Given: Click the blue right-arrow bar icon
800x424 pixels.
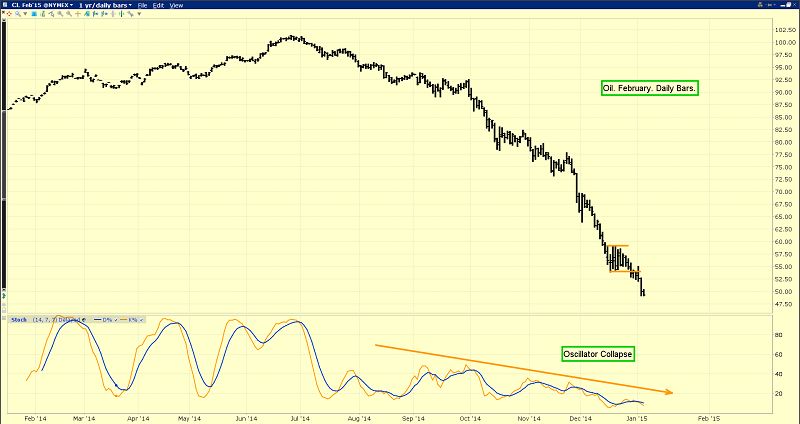Looking at the screenshot, I should pos(104,14).
